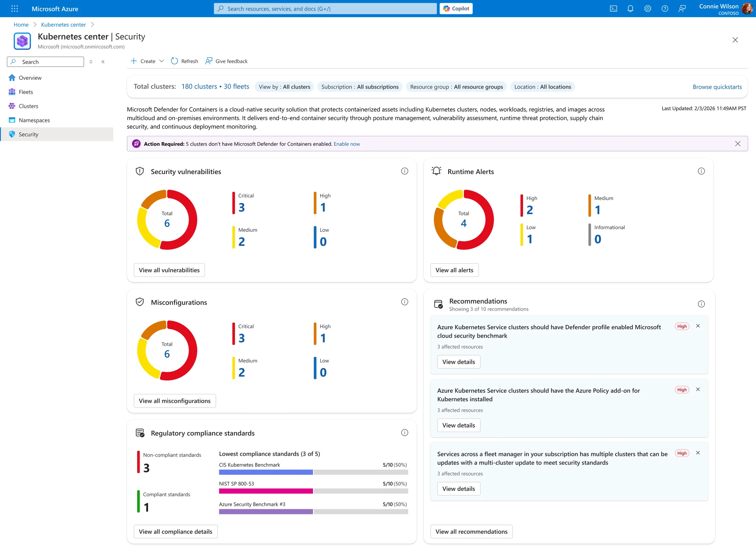Select the Security menu item
The image size is (756, 559).
(57, 134)
